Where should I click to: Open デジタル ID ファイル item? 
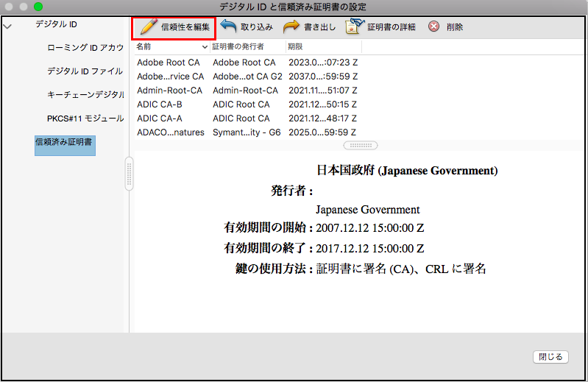click(x=85, y=71)
